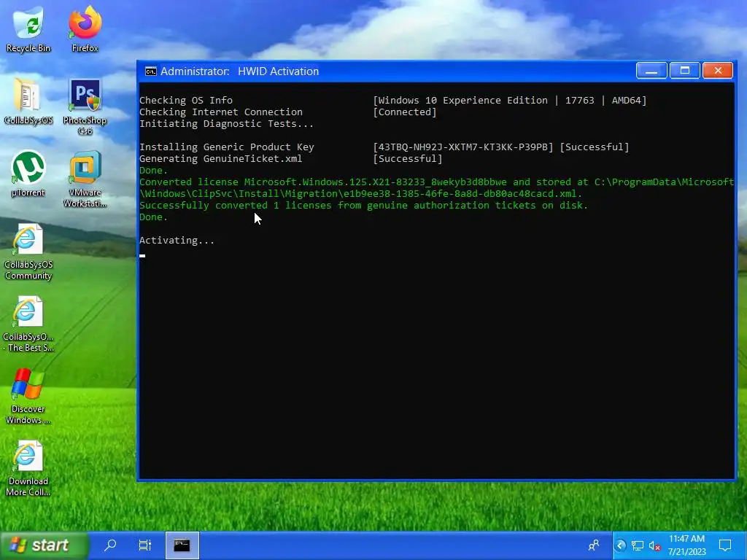747x560 pixels.
Task: Open Task View on the taskbar
Action: [145, 545]
